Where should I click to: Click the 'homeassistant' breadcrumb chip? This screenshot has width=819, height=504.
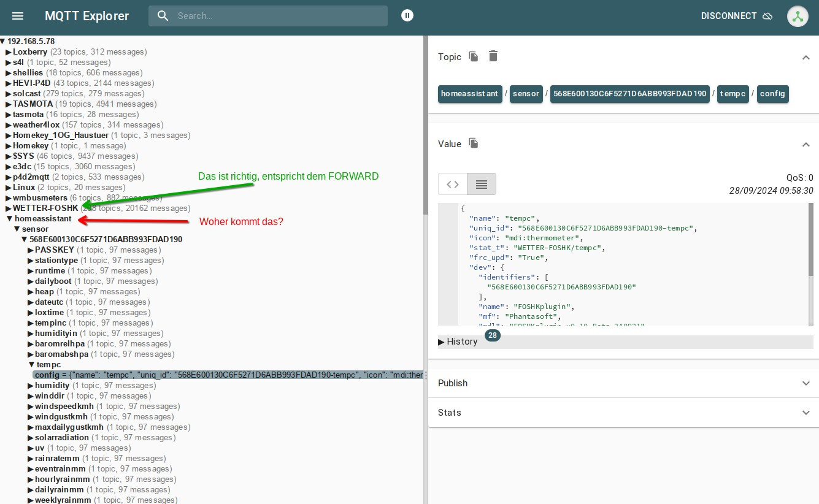click(x=469, y=94)
